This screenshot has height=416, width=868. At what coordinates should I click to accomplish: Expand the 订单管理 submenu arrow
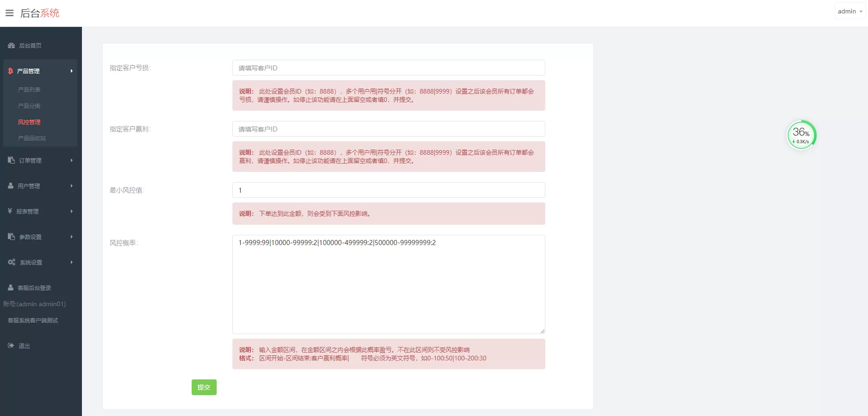(x=72, y=160)
